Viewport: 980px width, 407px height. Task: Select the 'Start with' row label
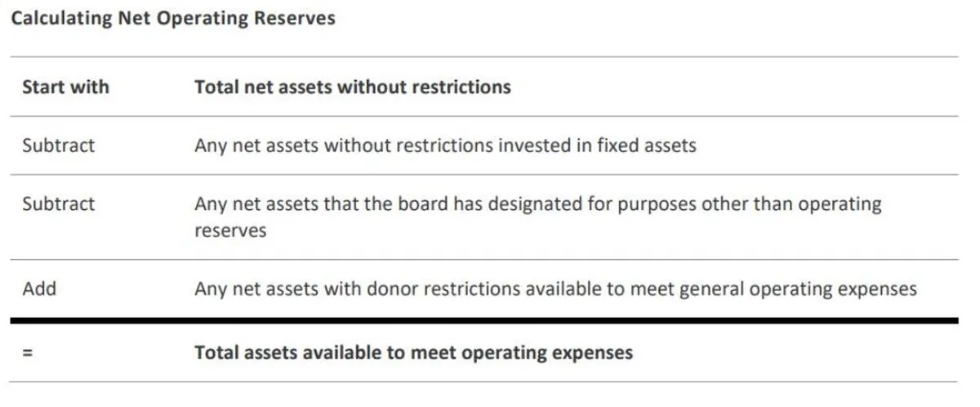[65, 87]
